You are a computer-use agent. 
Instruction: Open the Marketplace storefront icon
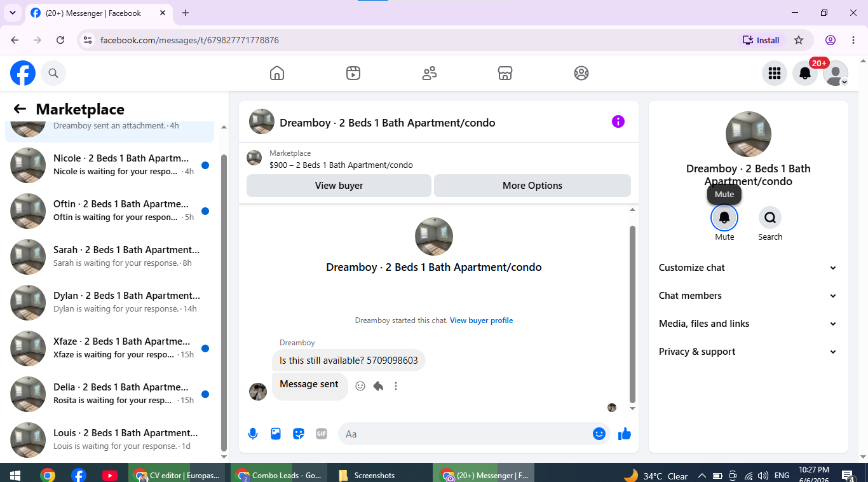click(x=505, y=73)
